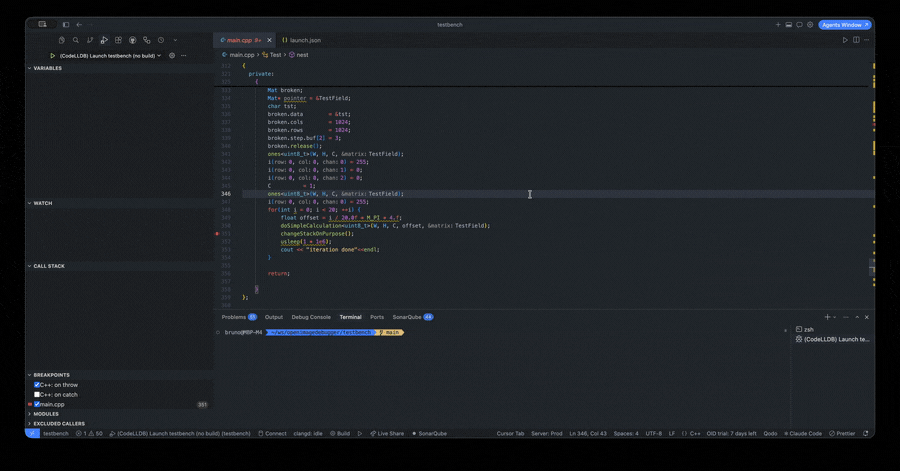Click the Build status bar button
The width and height of the screenshot is (900, 471).
pyautogui.click(x=340, y=434)
